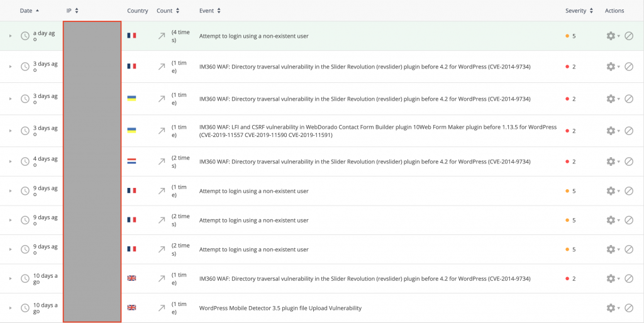Sort table by IP column header
The image size is (644, 323).
pos(72,11)
